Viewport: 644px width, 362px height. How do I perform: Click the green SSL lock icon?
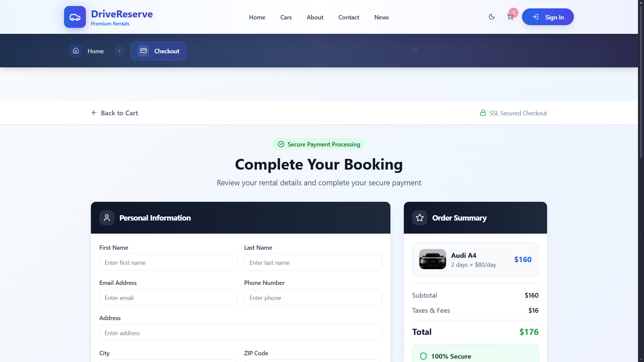pyautogui.click(x=483, y=113)
